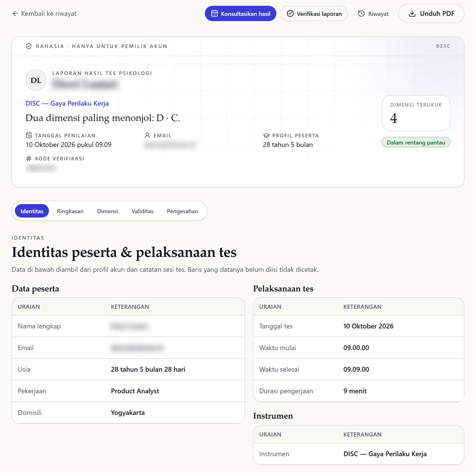Open the Pengesahan tab
The image size is (476, 473).
182,211
